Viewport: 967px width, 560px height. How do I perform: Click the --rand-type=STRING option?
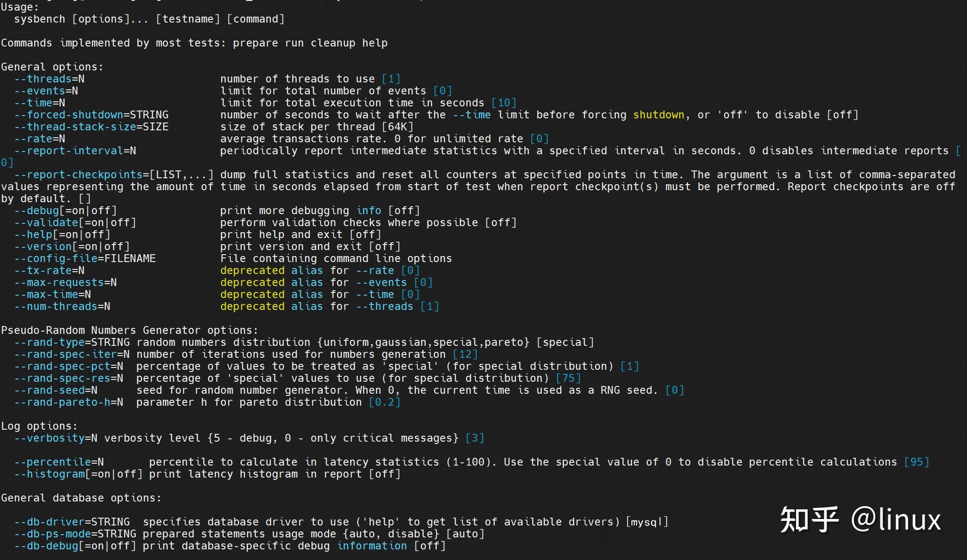(x=72, y=342)
